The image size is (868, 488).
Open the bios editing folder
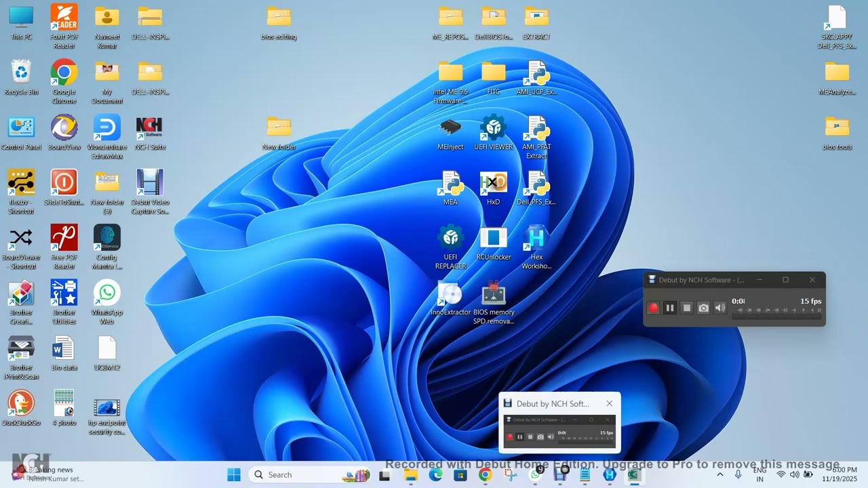279,22
